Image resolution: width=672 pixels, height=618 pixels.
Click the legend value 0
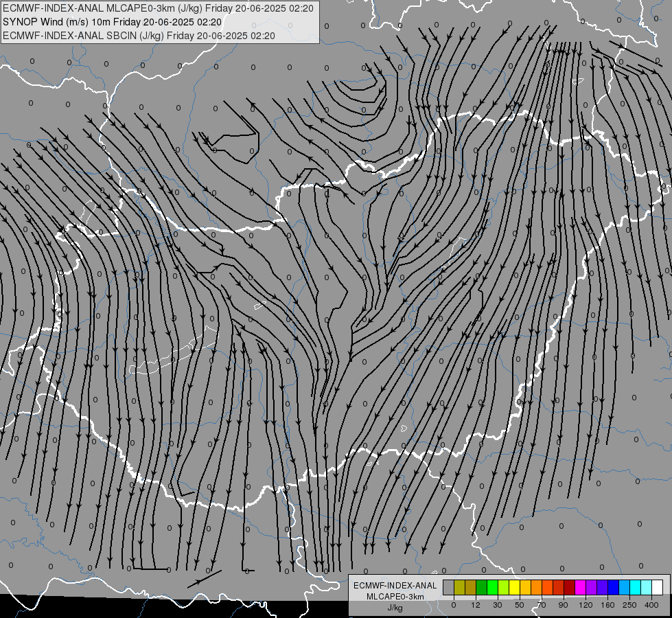454,605
